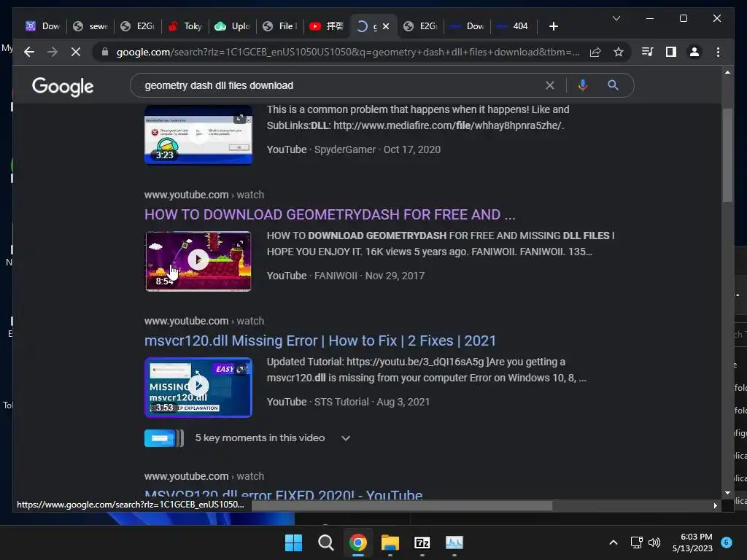Stop loading the page
747x560 pixels.
76,52
